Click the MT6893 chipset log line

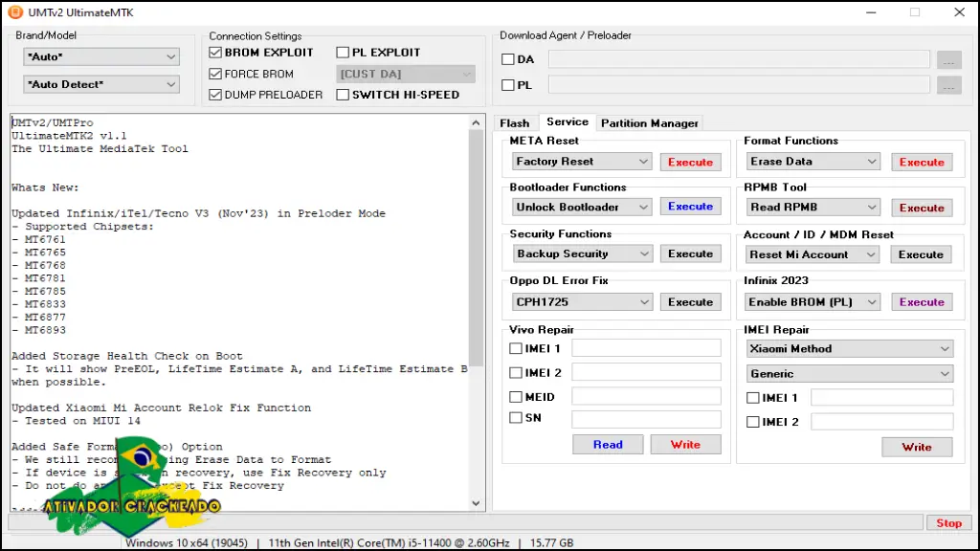[x=38, y=330]
